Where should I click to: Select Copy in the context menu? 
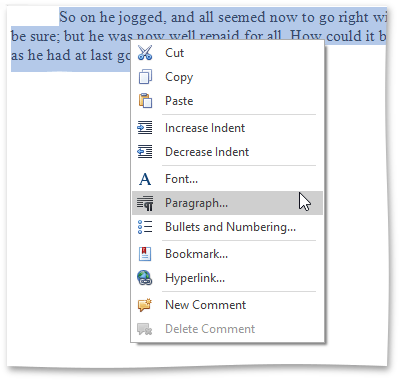(x=227, y=77)
